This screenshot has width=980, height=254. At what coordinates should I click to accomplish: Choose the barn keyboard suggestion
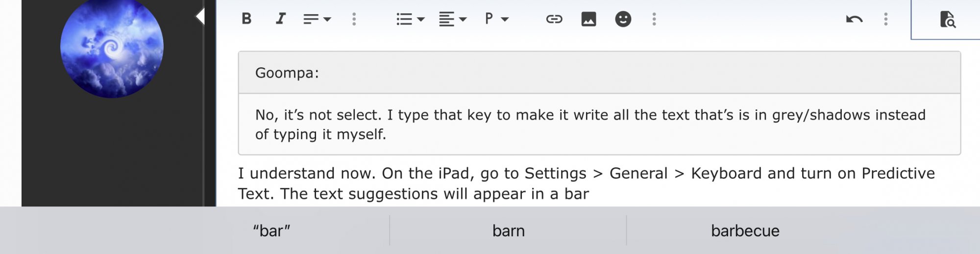point(508,230)
